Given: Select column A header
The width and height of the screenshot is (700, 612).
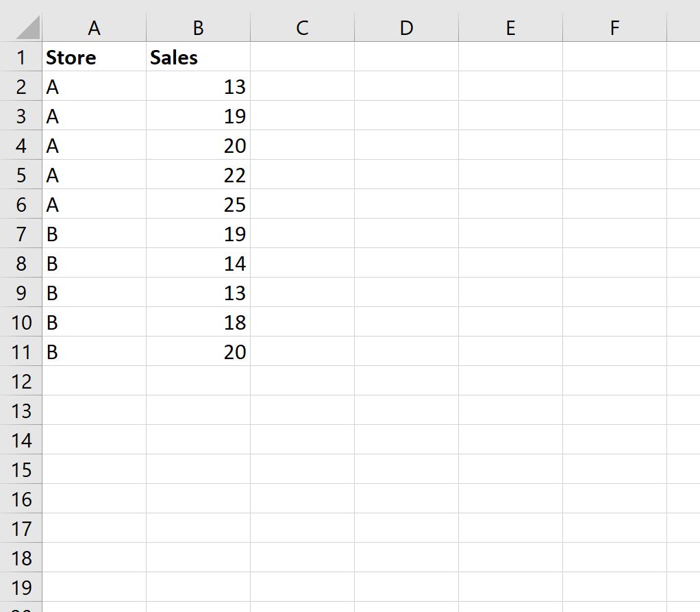Looking at the screenshot, I should [95, 27].
